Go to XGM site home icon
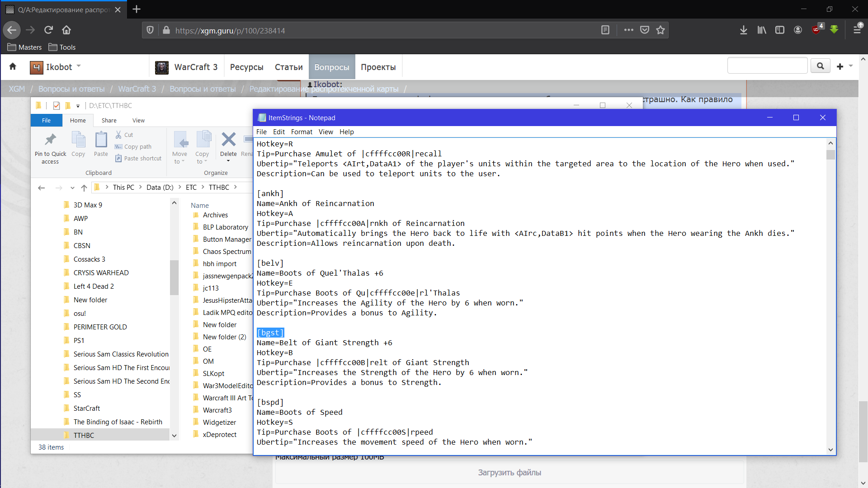868x488 pixels. [x=13, y=67]
